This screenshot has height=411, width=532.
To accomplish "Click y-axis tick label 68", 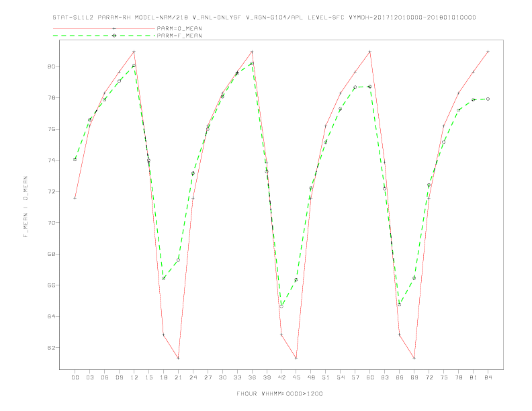I will [x=51, y=254].
